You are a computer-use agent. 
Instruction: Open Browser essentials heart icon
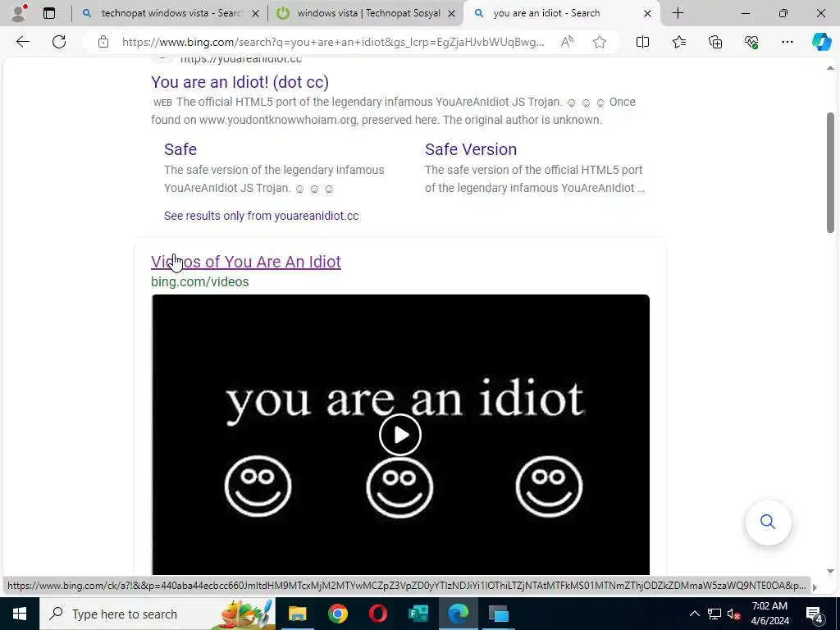(751, 42)
